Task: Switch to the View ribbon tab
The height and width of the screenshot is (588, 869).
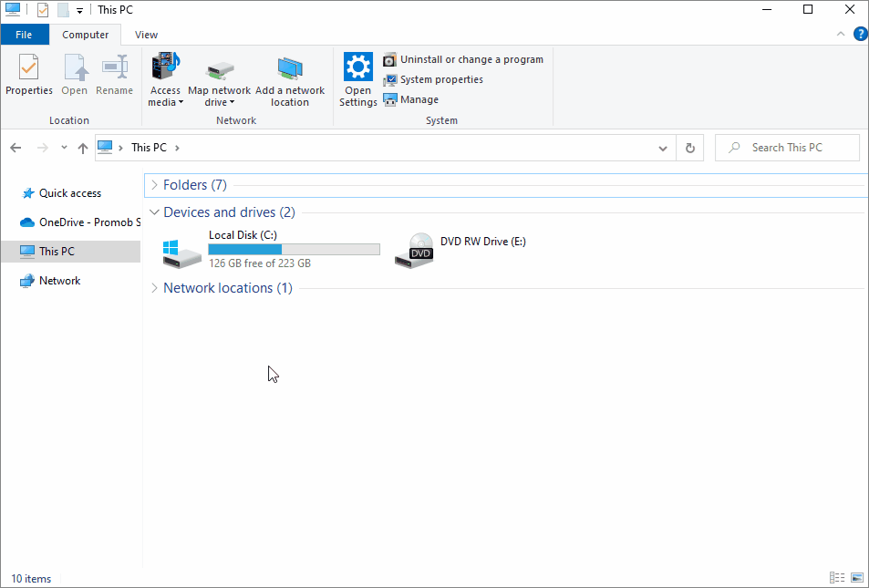Action: (146, 35)
